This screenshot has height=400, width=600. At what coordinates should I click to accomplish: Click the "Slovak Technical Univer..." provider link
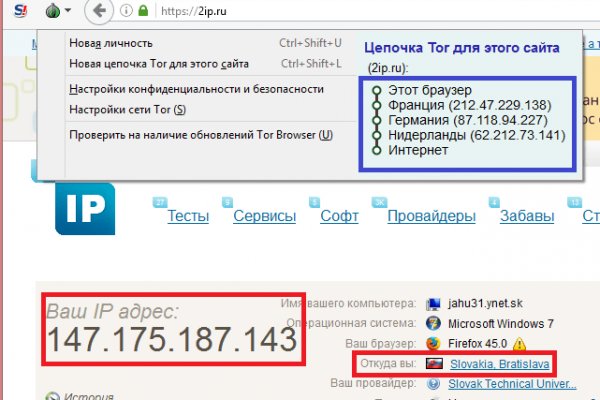[x=512, y=383]
